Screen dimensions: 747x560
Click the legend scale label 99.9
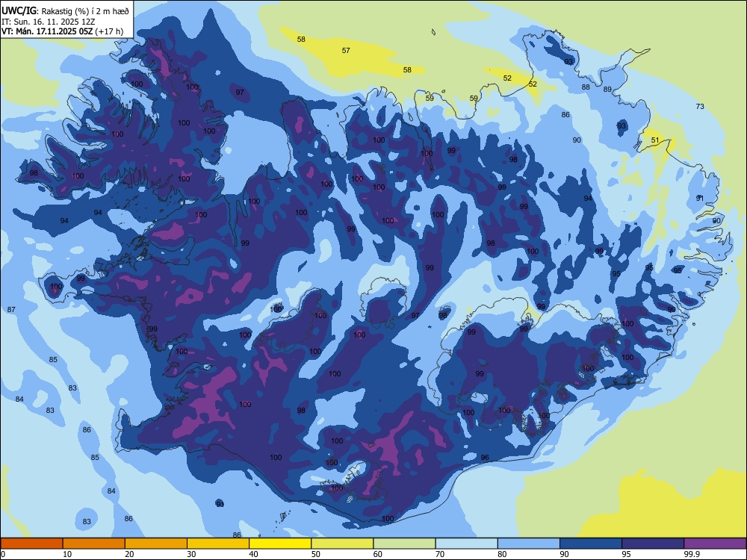click(691, 554)
